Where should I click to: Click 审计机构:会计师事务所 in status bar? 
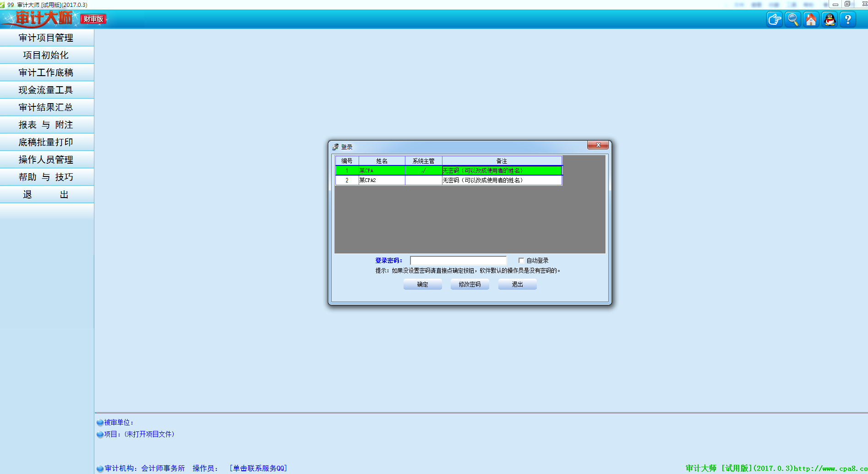click(145, 468)
